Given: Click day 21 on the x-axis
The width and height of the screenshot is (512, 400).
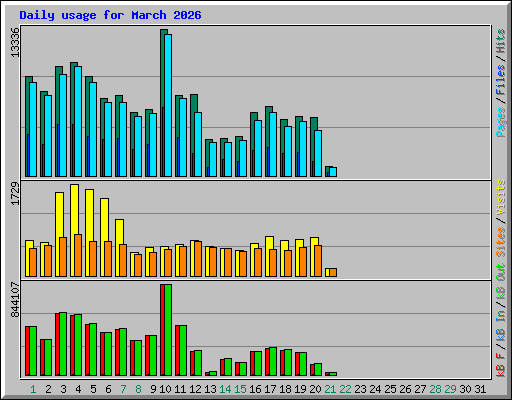Looking at the screenshot, I should pos(330,389).
